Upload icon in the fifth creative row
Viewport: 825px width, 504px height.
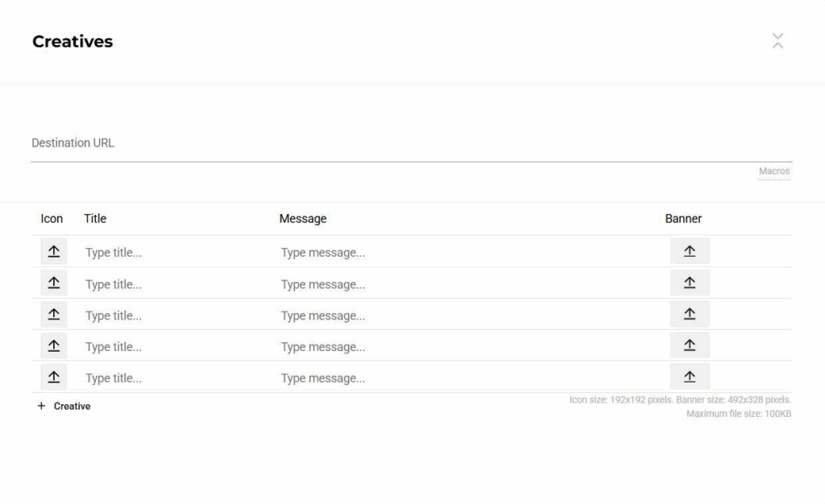point(53,377)
